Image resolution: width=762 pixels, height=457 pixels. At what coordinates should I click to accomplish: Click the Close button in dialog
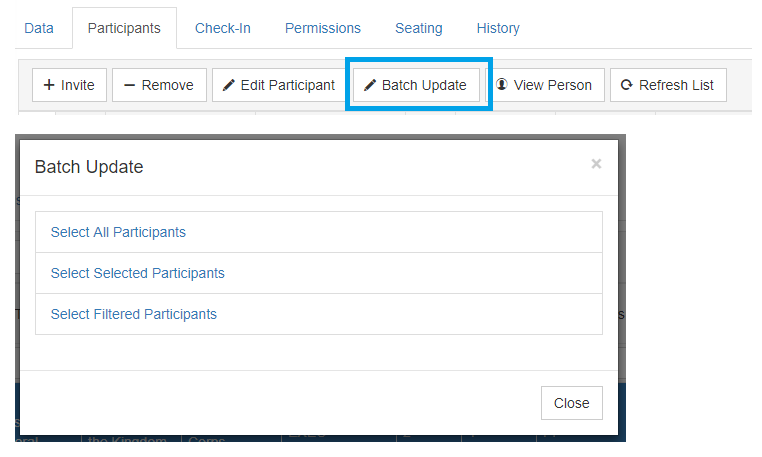572,403
